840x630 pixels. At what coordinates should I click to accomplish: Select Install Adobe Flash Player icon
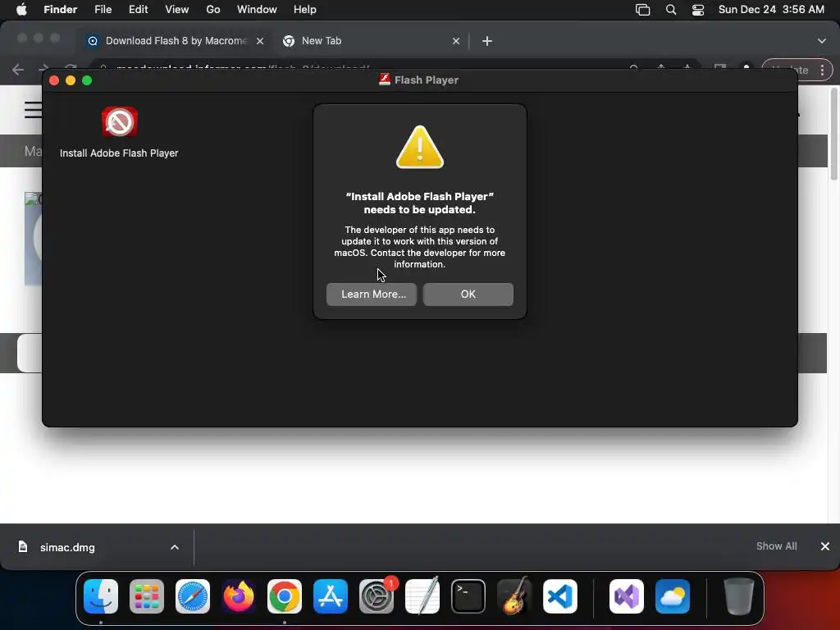click(120, 122)
